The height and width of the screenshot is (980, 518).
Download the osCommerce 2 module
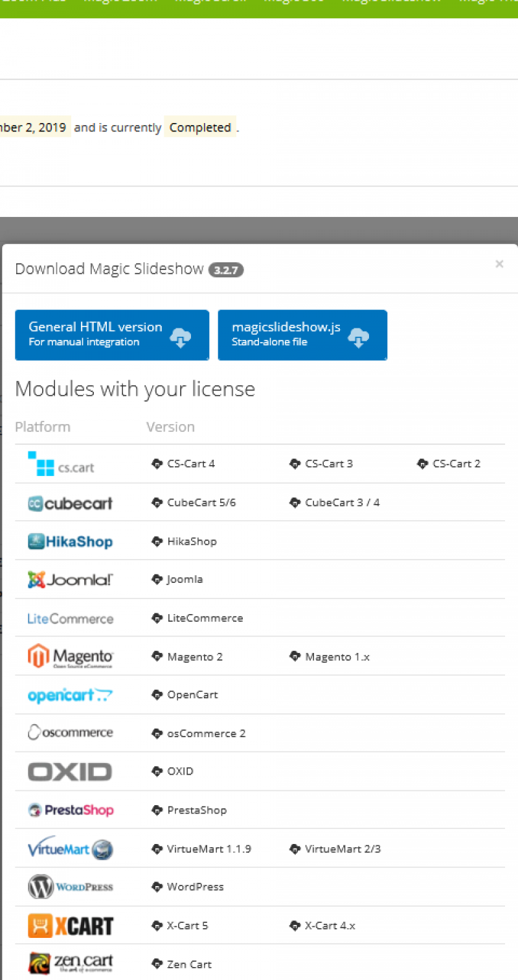[206, 733]
